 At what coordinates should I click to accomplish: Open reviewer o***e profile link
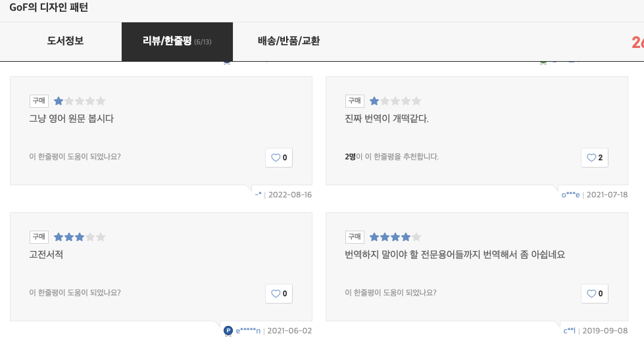pos(570,195)
